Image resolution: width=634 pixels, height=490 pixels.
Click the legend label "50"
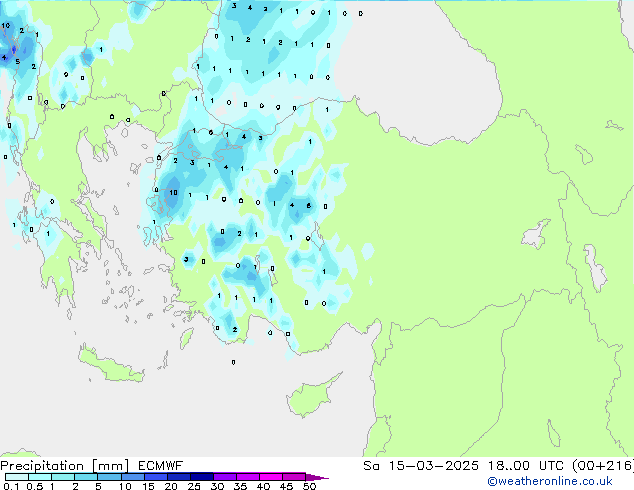(x=309, y=486)
